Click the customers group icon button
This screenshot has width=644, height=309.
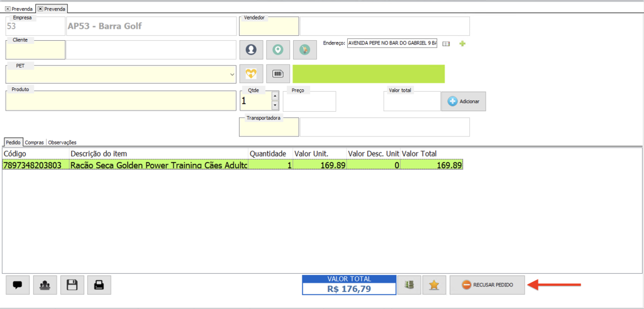coord(45,285)
